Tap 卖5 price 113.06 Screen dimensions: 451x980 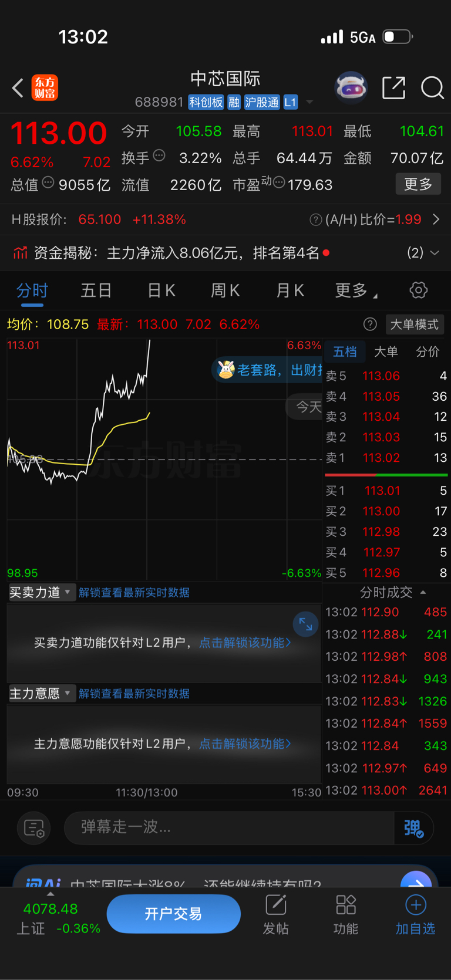pyautogui.click(x=381, y=376)
